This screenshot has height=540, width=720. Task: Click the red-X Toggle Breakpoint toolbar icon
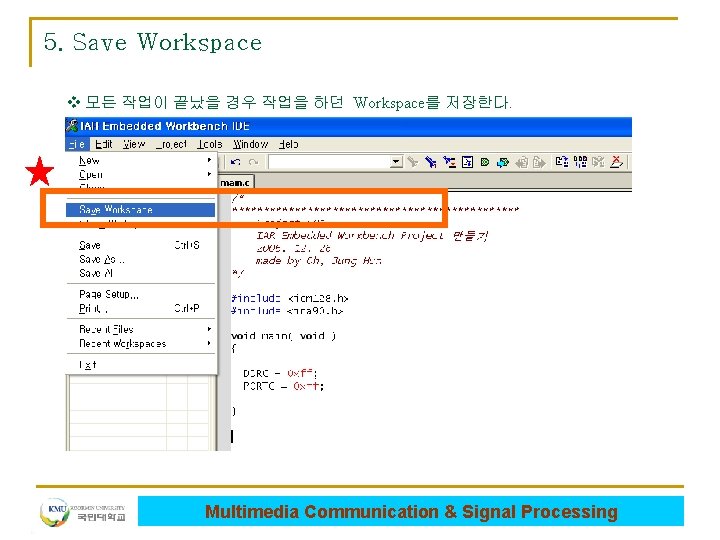(x=616, y=162)
